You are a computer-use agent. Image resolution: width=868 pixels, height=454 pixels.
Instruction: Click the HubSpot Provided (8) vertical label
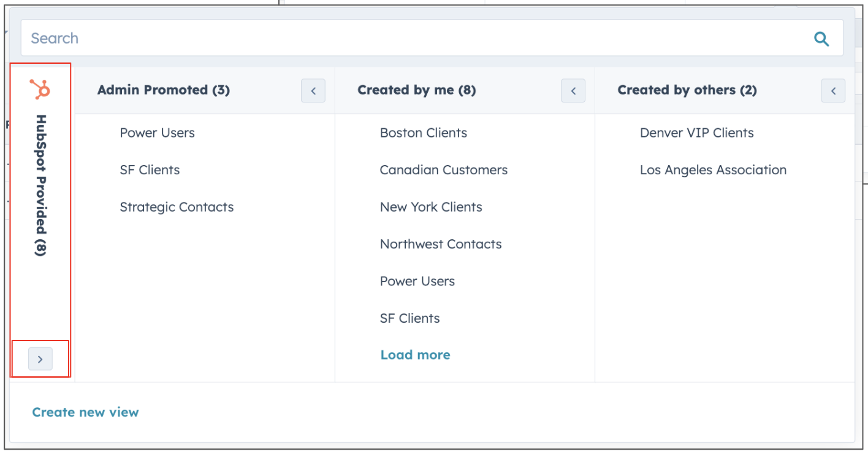click(x=40, y=185)
